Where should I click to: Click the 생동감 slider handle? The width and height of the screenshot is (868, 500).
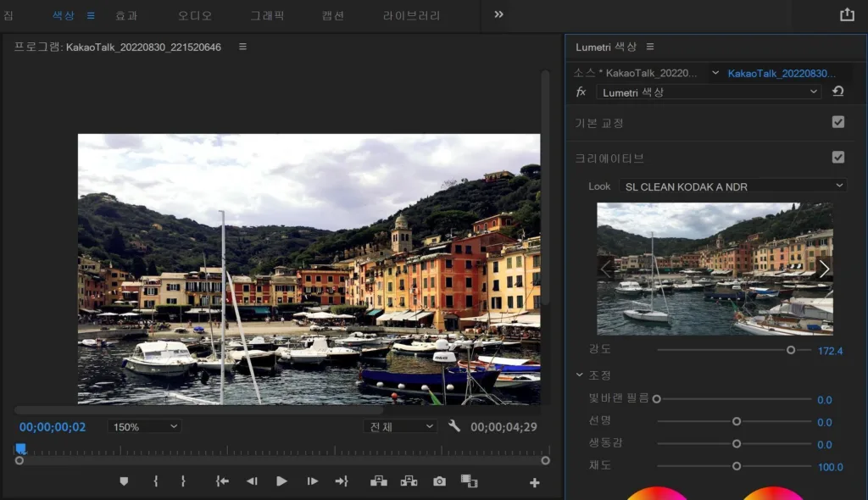tap(737, 443)
